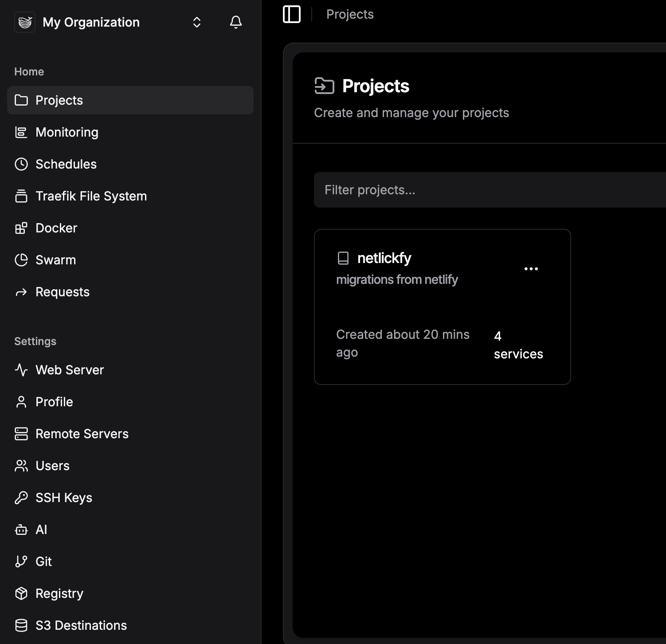
Task: Open the Registry cube icon
Action: pyautogui.click(x=21, y=593)
